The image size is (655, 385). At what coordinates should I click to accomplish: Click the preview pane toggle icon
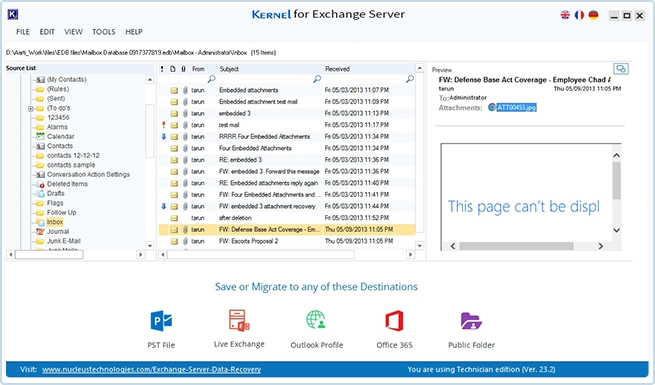621,68
